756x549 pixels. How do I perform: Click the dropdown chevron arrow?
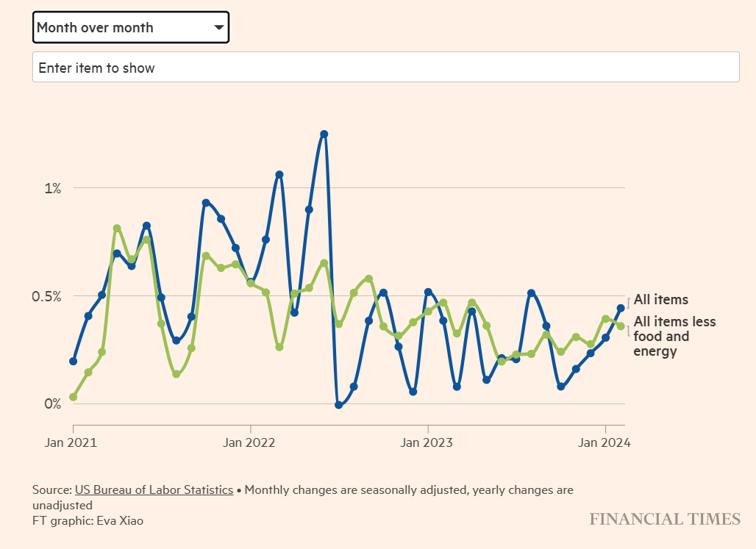(218, 27)
